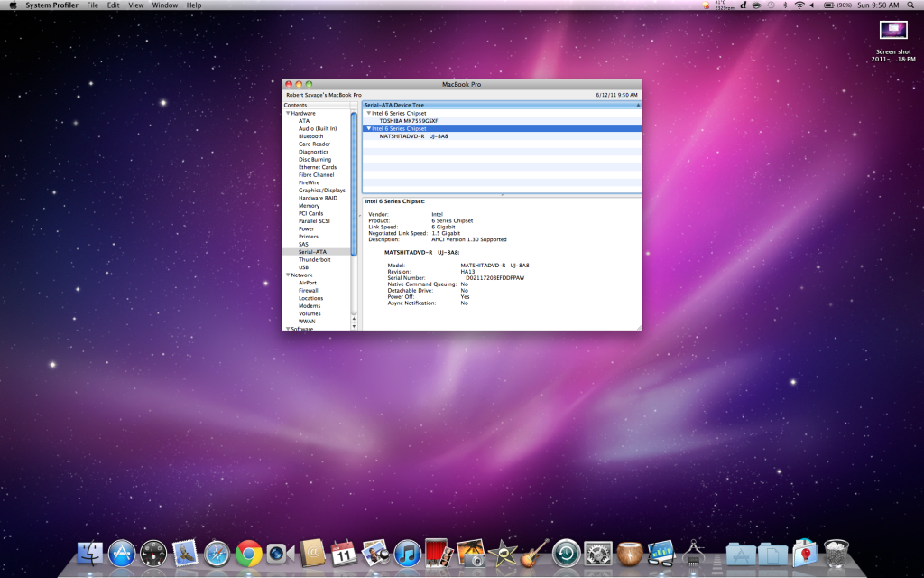Screen dimensions: 924x578
Task: Collapse the selected Intel 6 Series Chipset row
Action: [x=368, y=128]
